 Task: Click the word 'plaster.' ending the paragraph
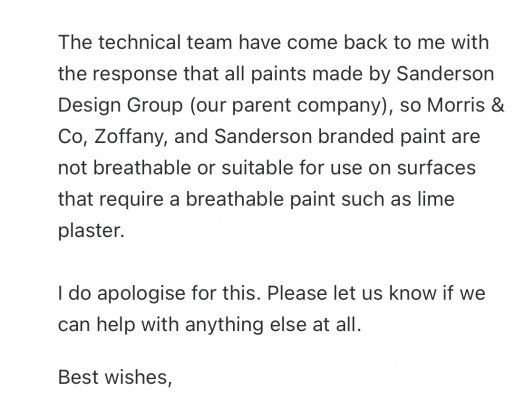pyautogui.click(x=91, y=231)
